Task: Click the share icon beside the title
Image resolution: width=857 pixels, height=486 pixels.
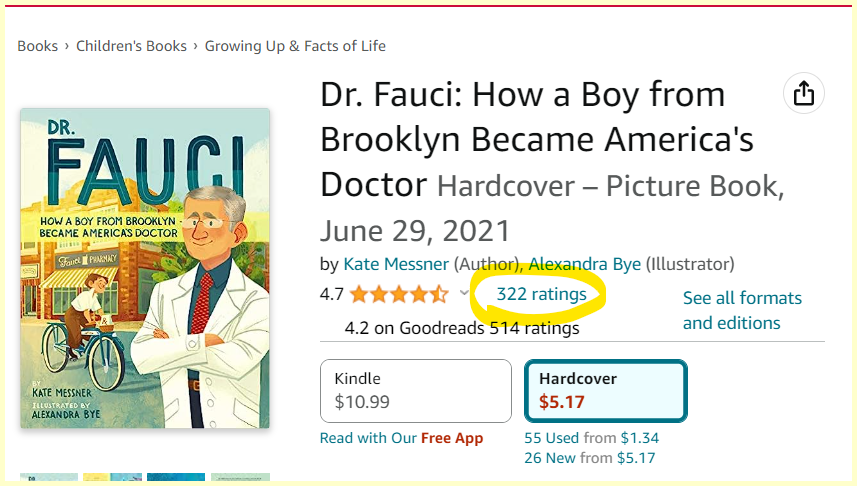Action: click(x=803, y=94)
